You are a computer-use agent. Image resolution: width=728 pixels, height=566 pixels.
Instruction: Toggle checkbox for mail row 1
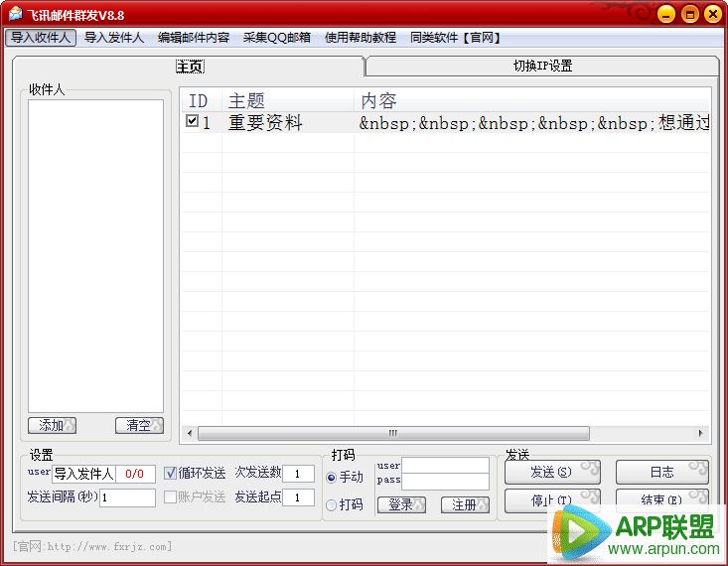[192, 121]
